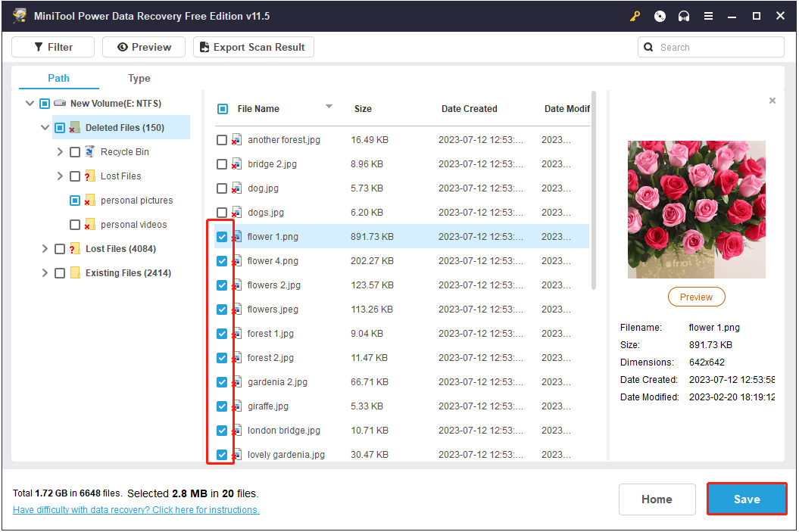Collapse the Deleted Files (150) node

(45, 128)
